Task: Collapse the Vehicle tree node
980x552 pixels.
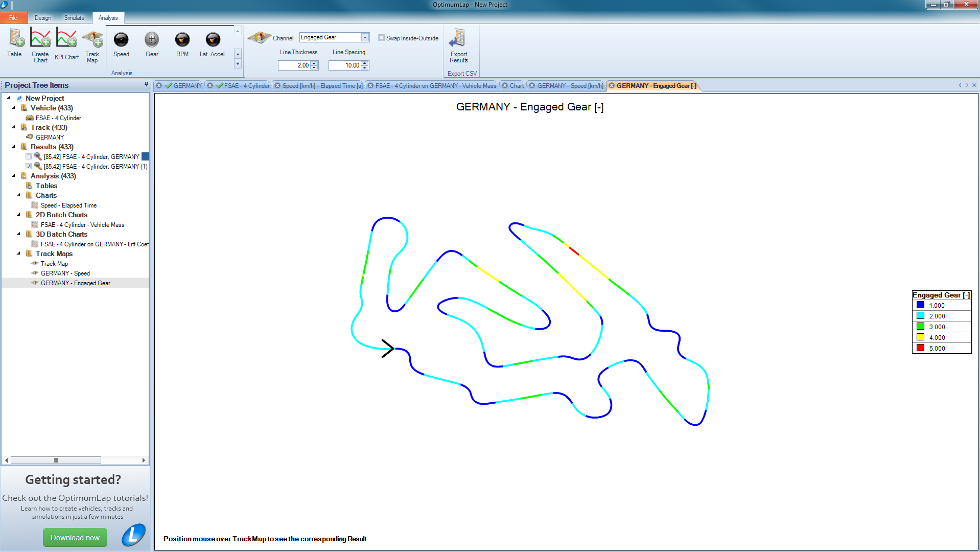Action: (14, 108)
